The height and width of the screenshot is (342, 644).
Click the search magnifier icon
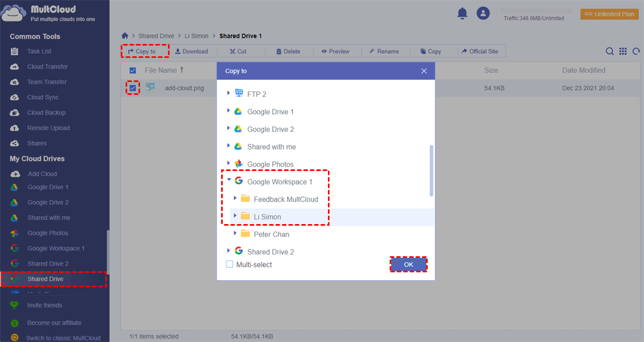(610, 51)
